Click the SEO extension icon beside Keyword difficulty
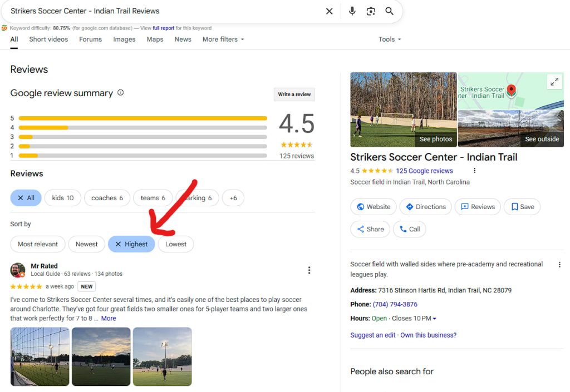The height and width of the screenshot is (392, 570). (4, 28)
